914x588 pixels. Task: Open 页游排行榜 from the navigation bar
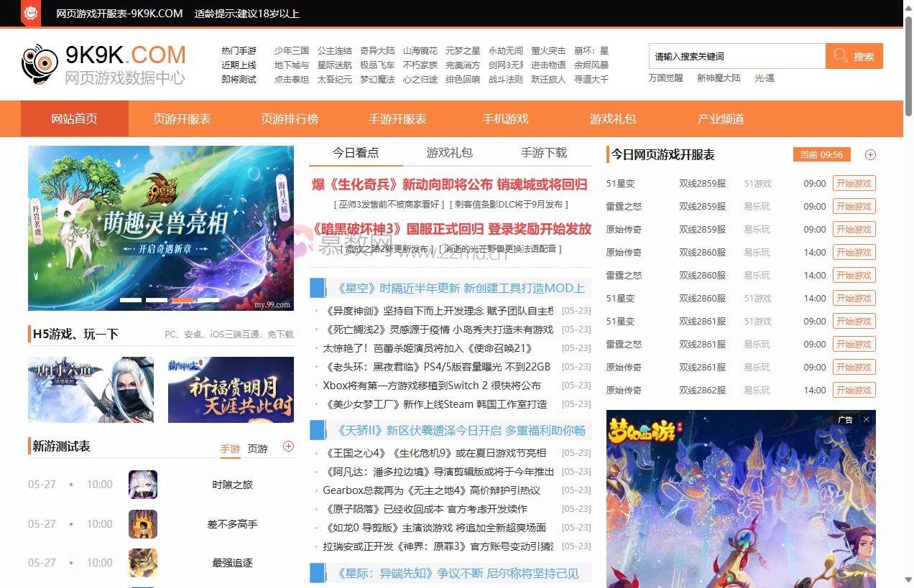click(x=289, y=118)
